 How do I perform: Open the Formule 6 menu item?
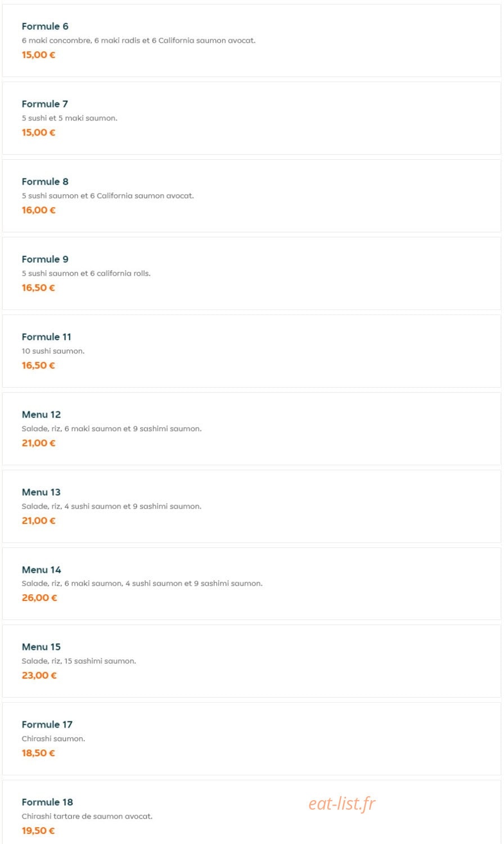(x=251, y=41)
